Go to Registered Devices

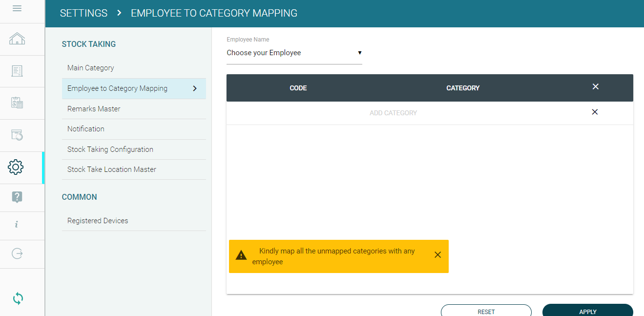(98, 221)
